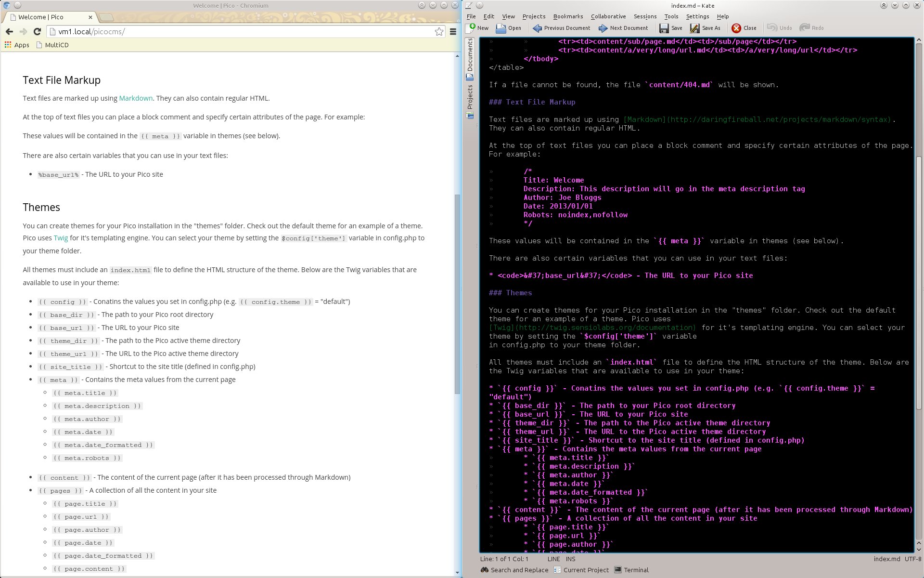The image size is (924, 578).
Task: Bookmark this page with the star icon
Action: tap(439, 31)
